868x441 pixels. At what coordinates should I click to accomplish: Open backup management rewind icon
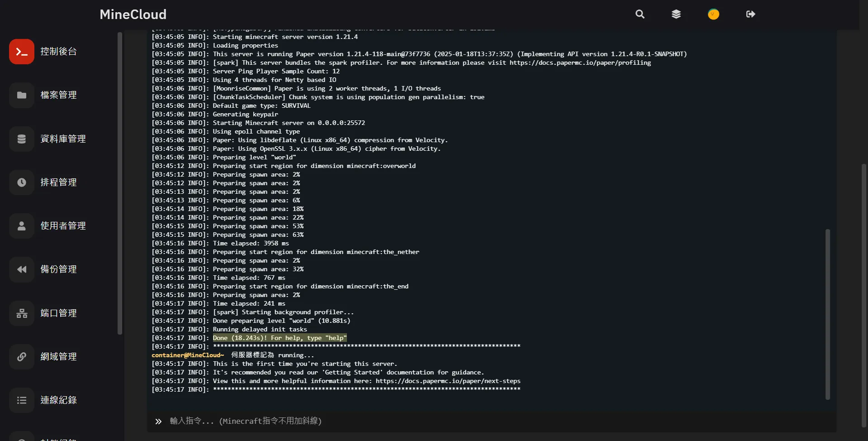point(21,269)
